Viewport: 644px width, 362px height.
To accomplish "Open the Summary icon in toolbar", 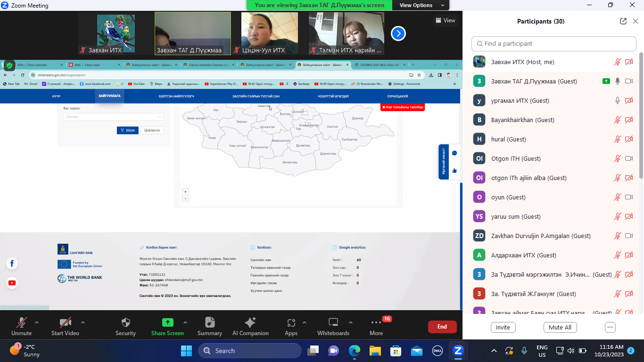I will 210,323.
